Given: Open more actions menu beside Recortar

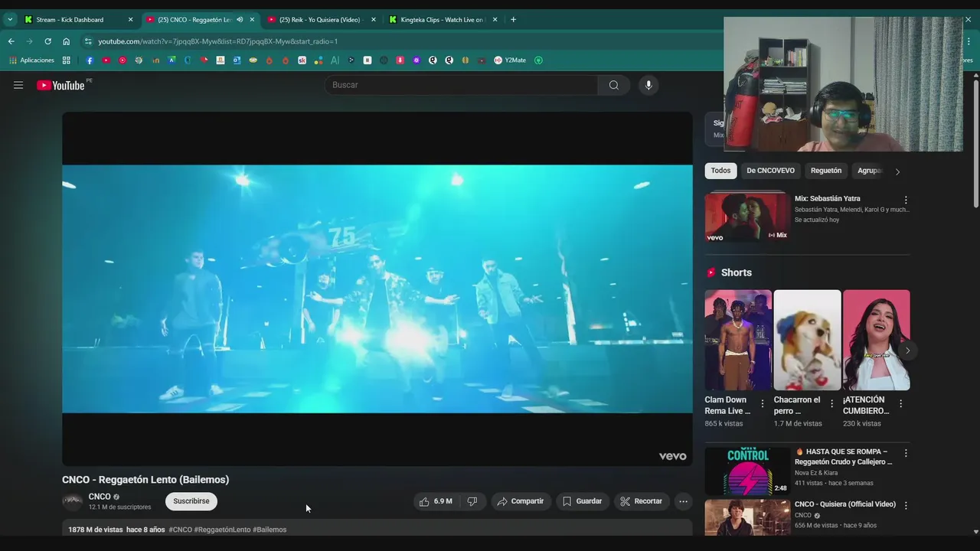Looking at the screenshot, I should coord(683,501).
